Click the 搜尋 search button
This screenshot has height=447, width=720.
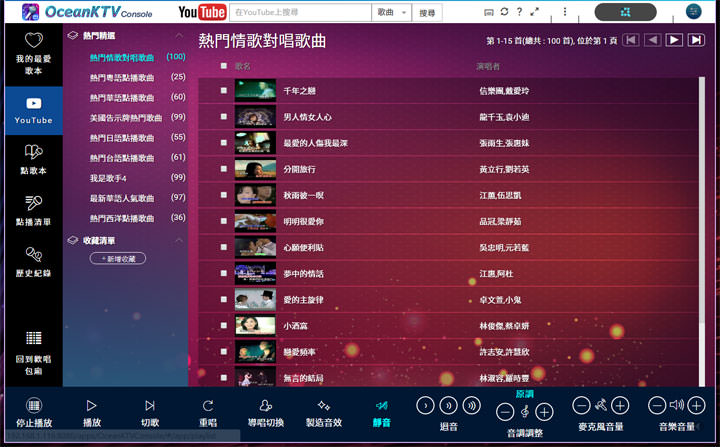428,13
